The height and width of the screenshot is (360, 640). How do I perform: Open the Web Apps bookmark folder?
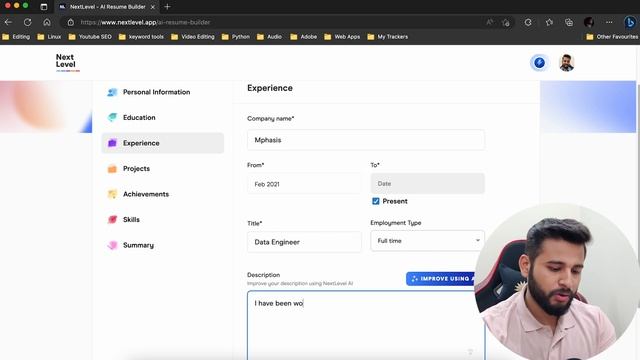click(342, 37)
